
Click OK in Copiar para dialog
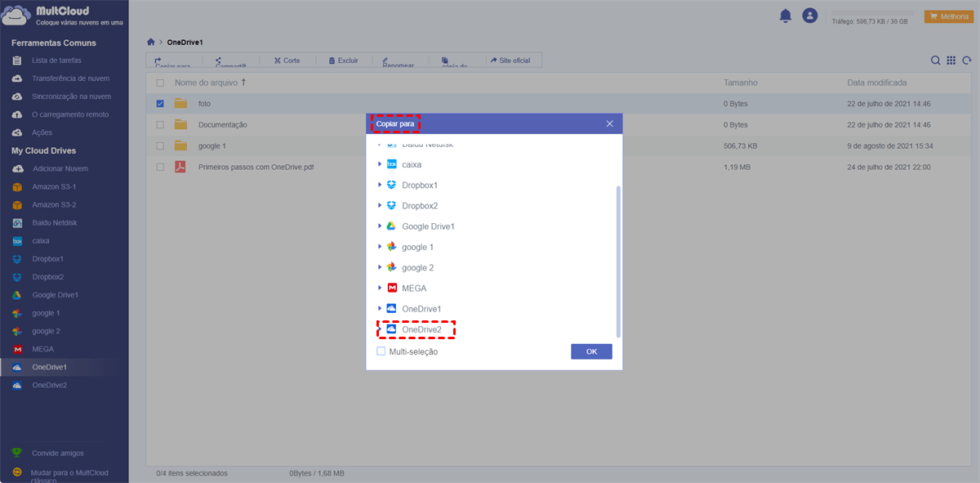coord(591,351)
